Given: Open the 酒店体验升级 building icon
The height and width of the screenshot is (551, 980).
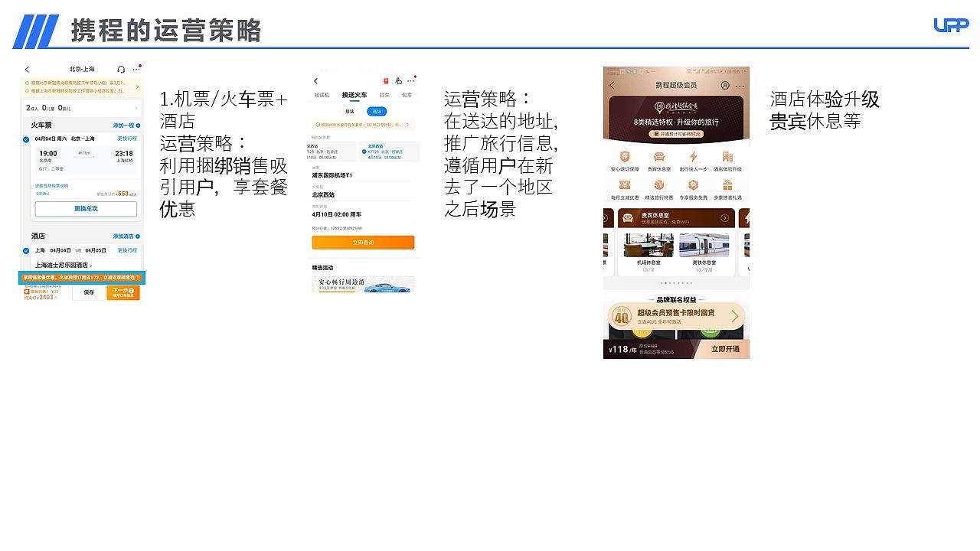Looking at the screenshot, I should pos(727,157).
